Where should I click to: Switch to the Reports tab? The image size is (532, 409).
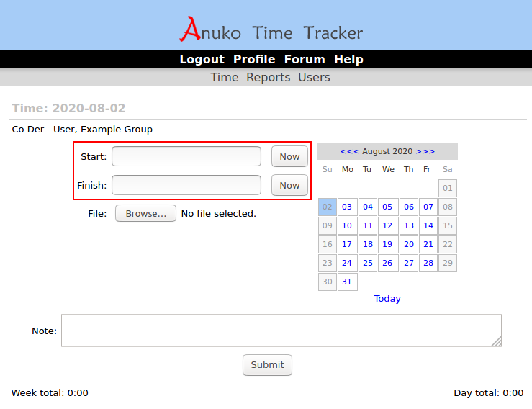pos(269,77)
